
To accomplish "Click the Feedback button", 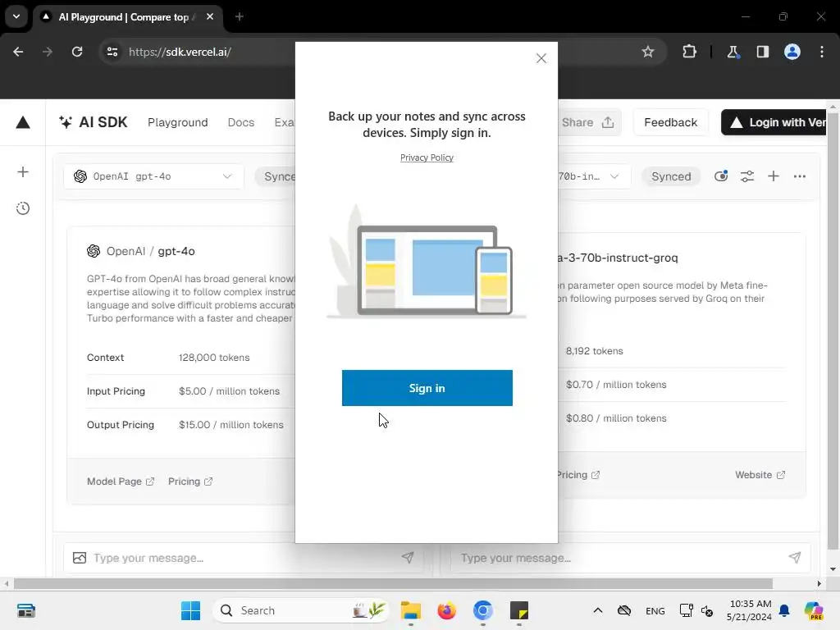I will [x=671, y=122].
